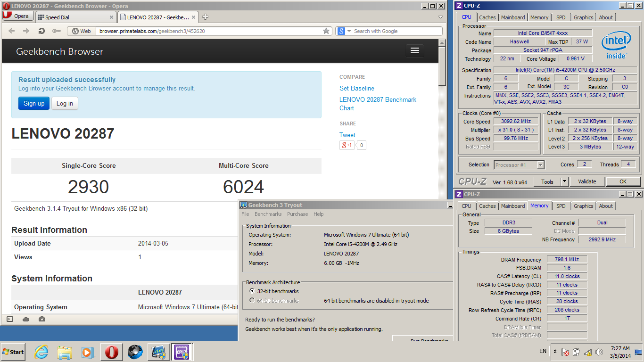
Task: Click the Web site-info badge in address bar
Action: point(81,31)
